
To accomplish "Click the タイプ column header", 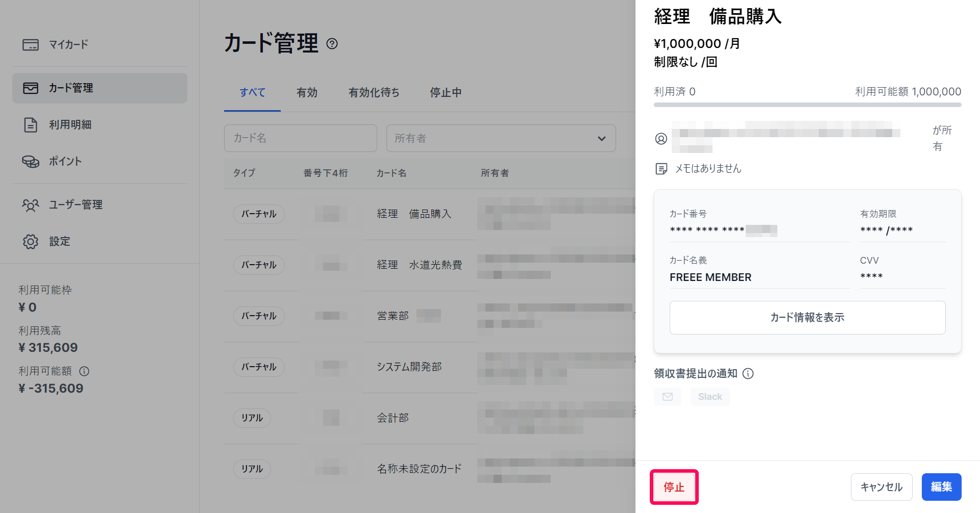I will tap(244, 173).
